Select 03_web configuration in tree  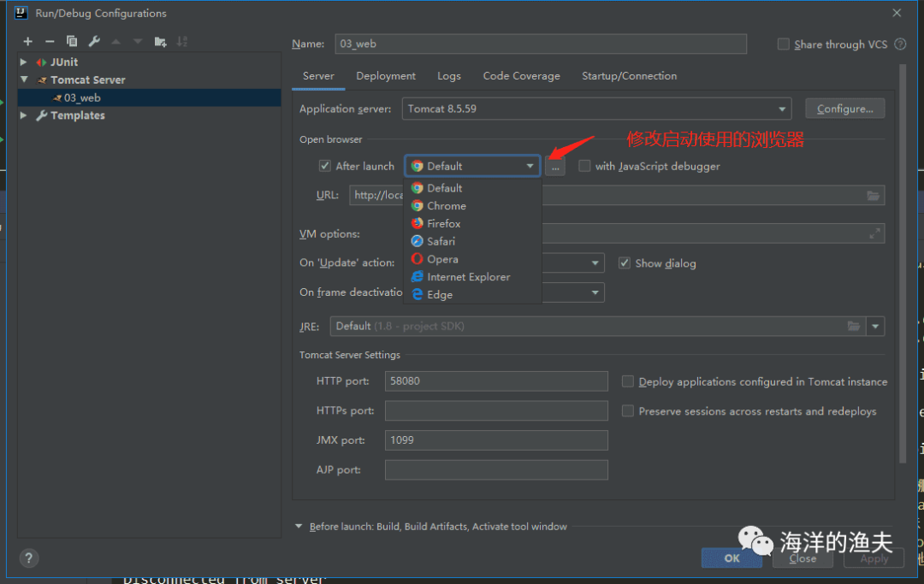(149, 97)
